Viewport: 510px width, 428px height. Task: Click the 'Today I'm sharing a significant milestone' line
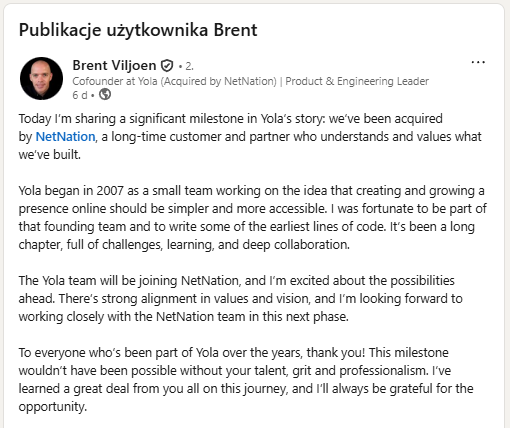pos(231,119)
